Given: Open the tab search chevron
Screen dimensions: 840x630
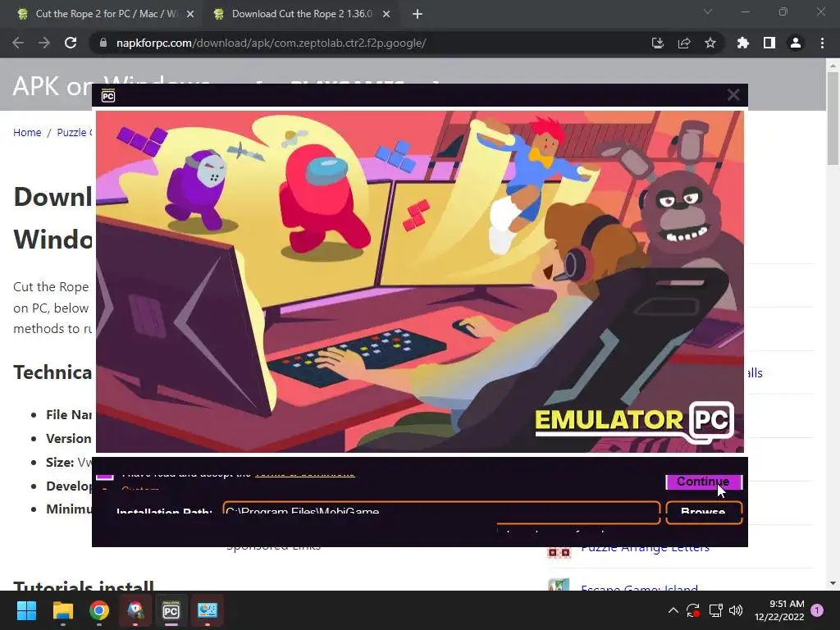Looking at the screenshot, I should pyautogui.click(x=707, y=11).
